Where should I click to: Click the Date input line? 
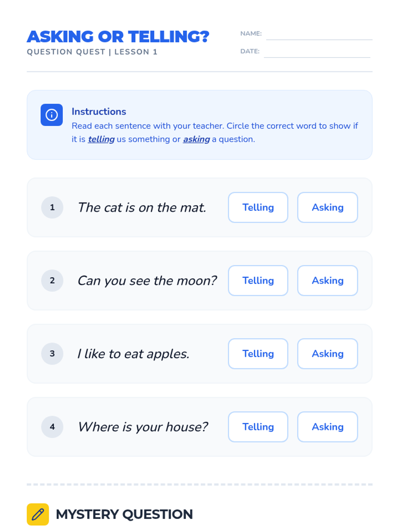point(317,53)
